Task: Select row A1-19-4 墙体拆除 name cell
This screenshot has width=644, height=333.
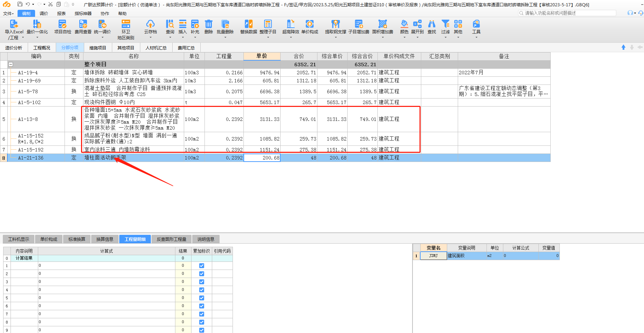Action: pyautogui.click(x=134, y=73)
